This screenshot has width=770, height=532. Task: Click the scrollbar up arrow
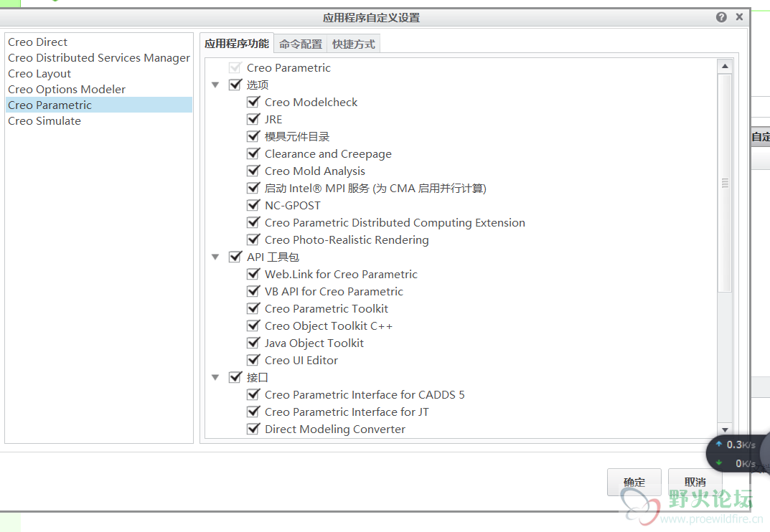[x=725, y=66]
